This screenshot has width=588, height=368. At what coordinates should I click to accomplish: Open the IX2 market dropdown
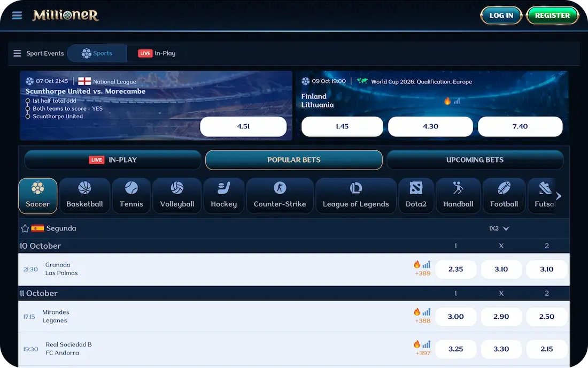(x=498, y=228)
